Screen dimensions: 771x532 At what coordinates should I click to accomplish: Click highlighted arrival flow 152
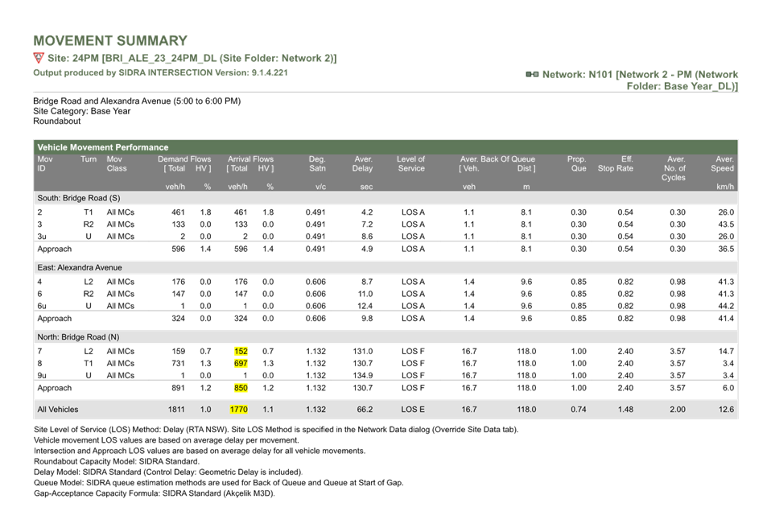(x=241, y=352)
